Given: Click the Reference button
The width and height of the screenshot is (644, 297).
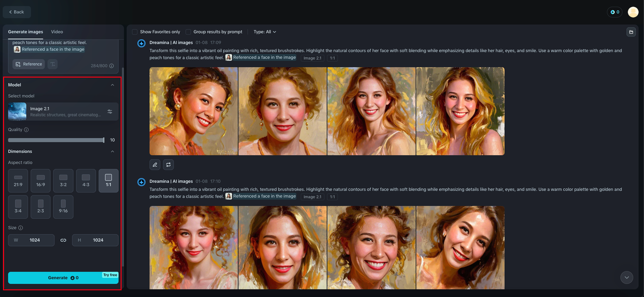Looking at the screenshot, I should coord(29,64).
